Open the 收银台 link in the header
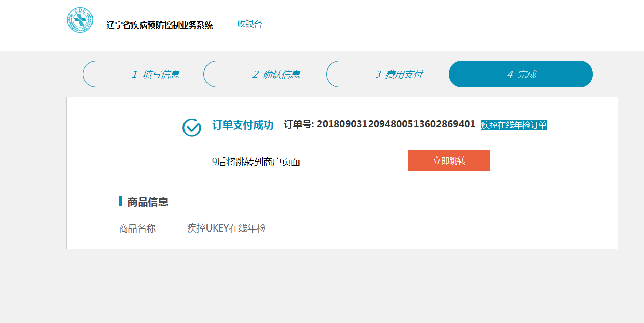 (x=249, y=24)
